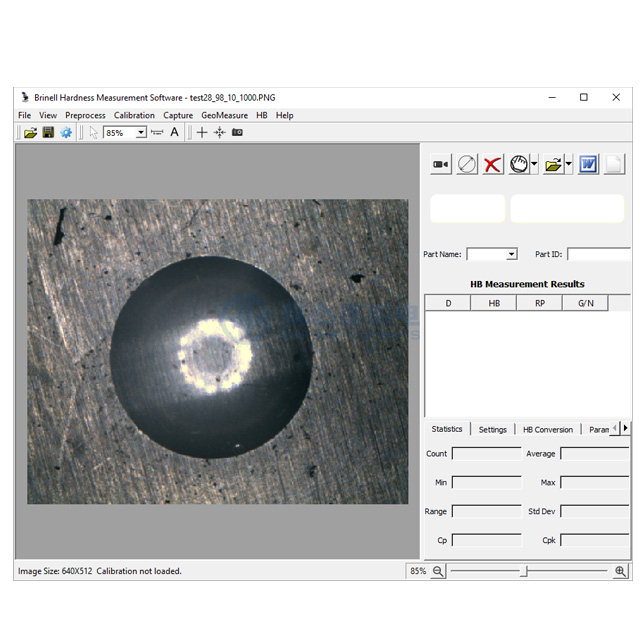Click the open file folder toolbar icon
Image resolution: width=640 pixels, height=640 pixels.
pyautogui.click(x=30, y=132)
